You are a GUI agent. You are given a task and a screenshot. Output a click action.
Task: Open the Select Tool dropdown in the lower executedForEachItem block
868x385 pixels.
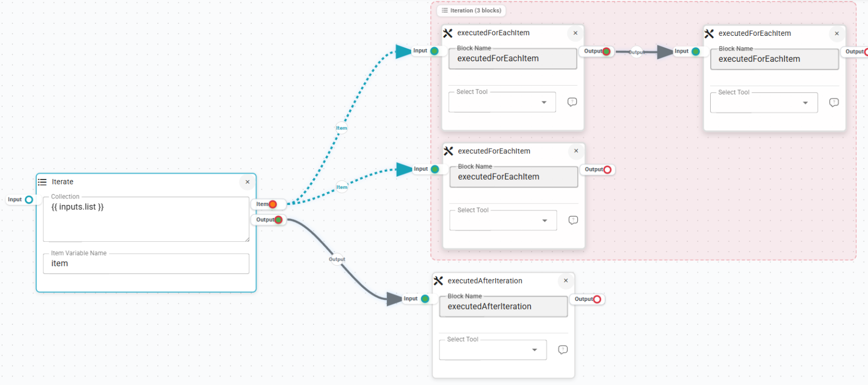(x=503, y=220)
